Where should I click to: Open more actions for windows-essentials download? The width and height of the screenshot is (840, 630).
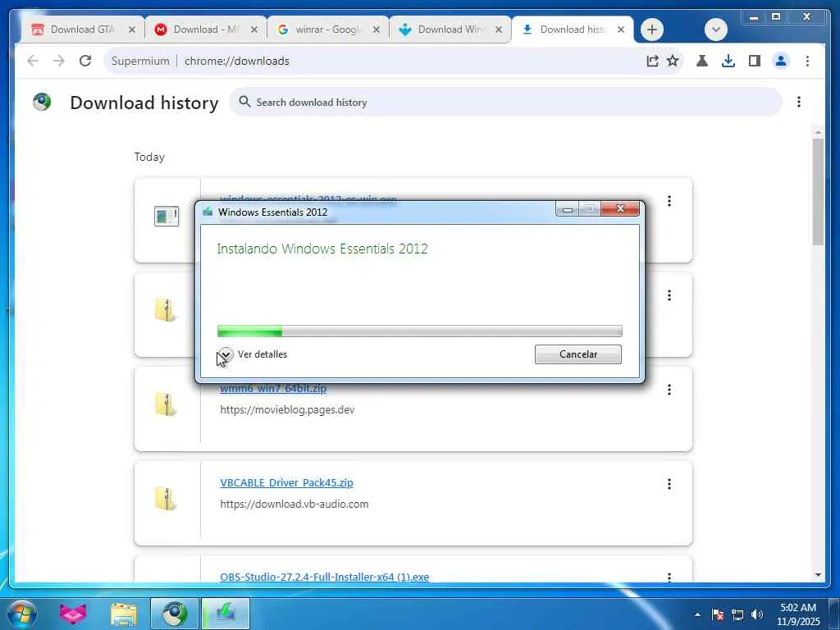(x=669, y=201)
